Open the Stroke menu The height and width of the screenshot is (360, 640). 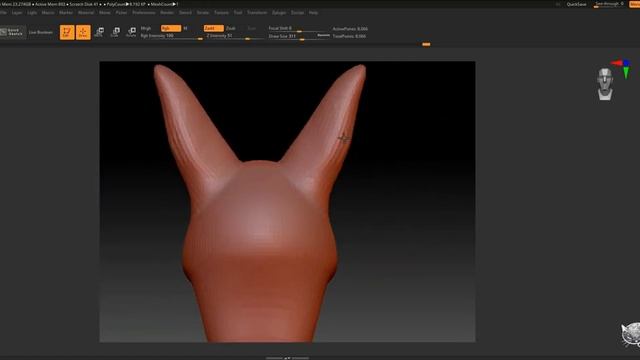(203, 13)
